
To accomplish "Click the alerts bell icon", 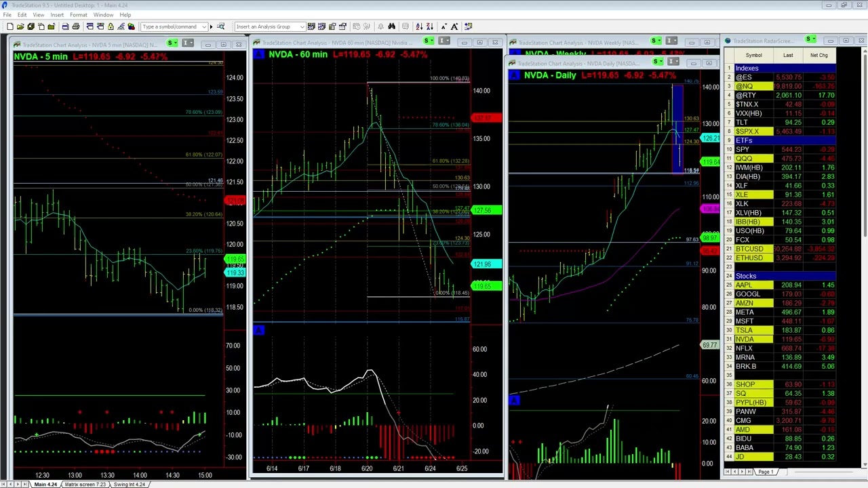I will [x=380, y=26].
